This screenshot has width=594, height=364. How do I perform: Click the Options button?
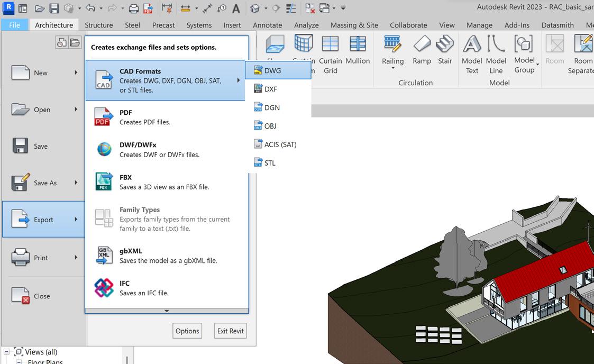[187, 331]
